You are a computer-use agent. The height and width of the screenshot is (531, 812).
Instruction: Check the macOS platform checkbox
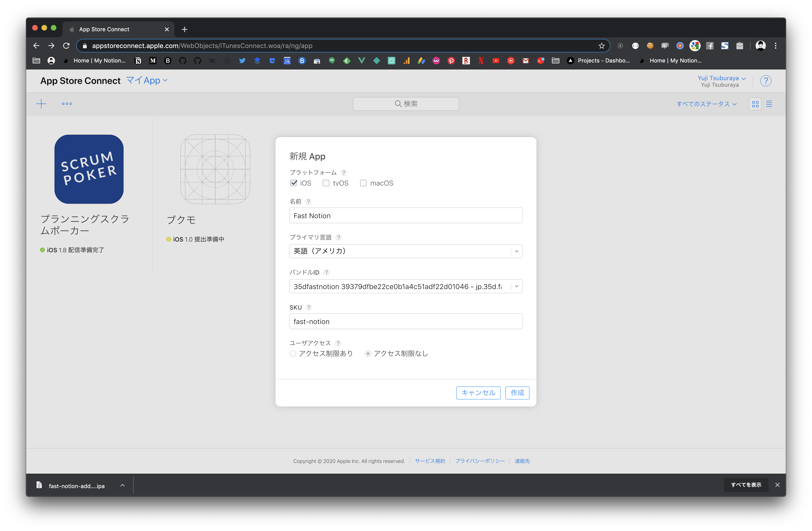[363, 183]
